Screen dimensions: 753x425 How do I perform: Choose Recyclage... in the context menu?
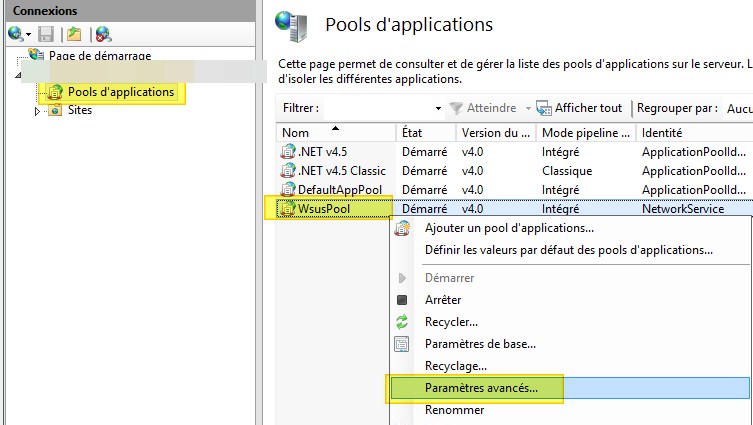(x=456, y=366)
